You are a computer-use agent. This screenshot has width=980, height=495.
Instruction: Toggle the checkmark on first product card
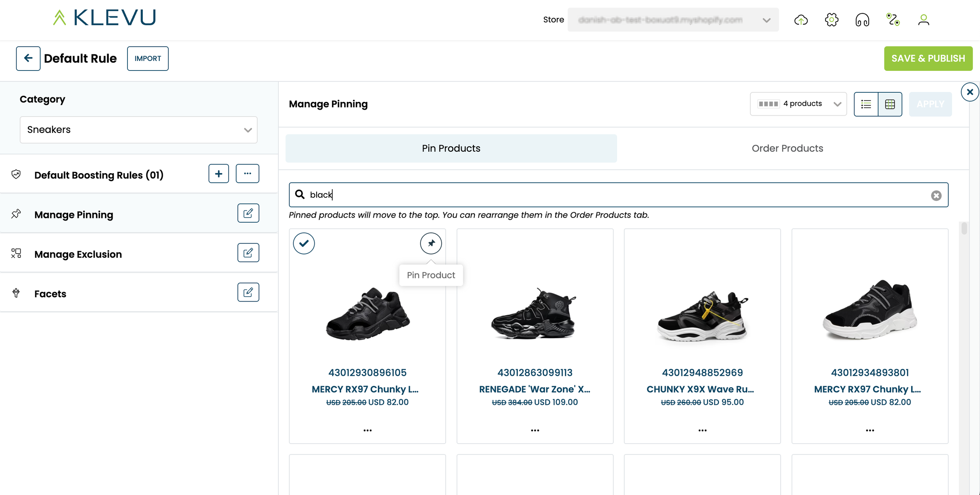point(304,243)
